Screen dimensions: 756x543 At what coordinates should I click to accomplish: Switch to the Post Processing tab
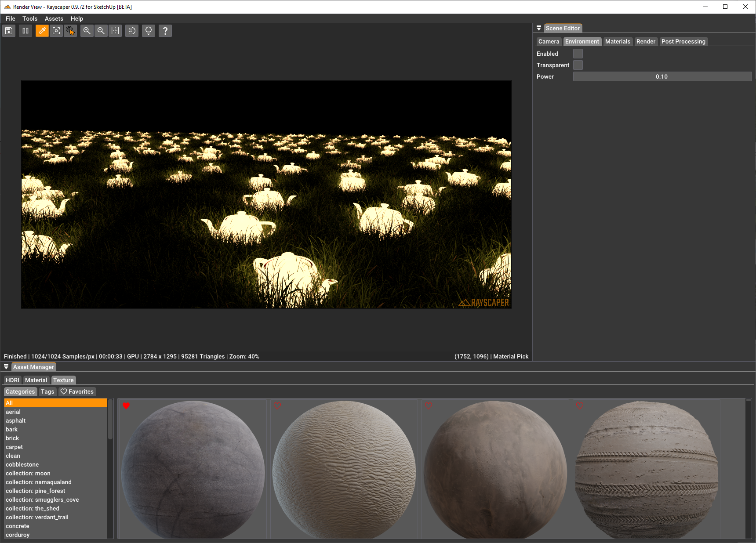tap(683, 41)
